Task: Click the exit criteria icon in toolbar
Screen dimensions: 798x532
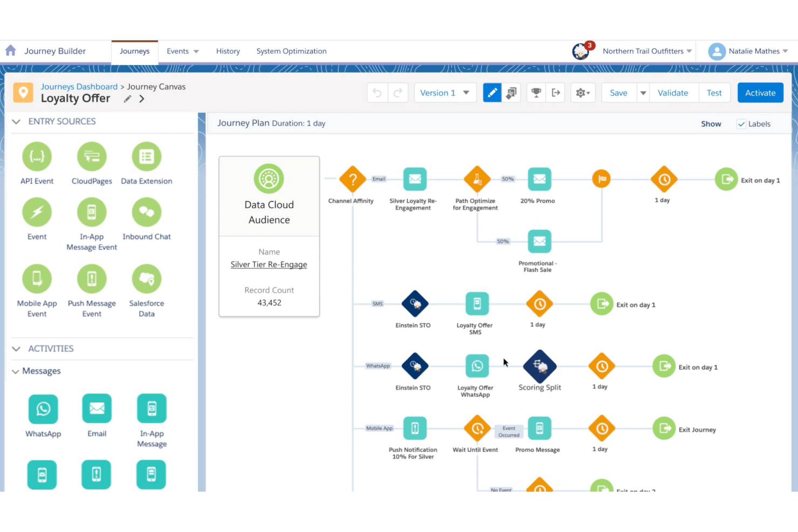Action: 556,93
